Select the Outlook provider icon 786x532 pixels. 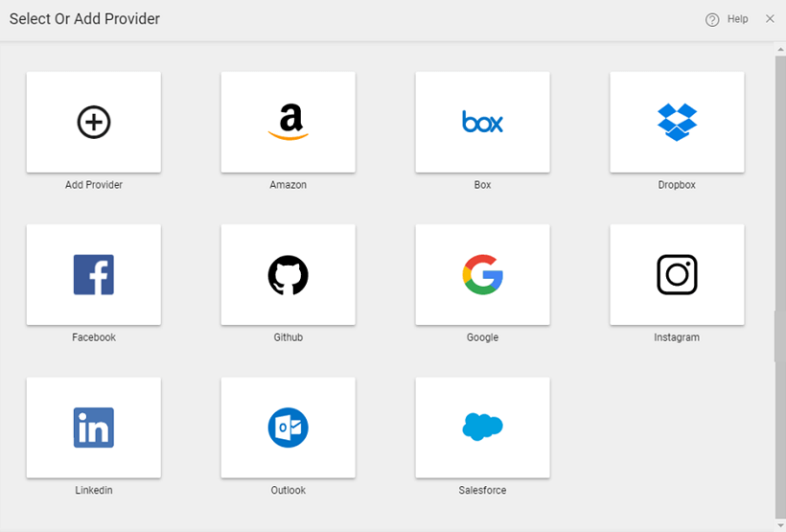pyautogui.click(x=288, y=428)
